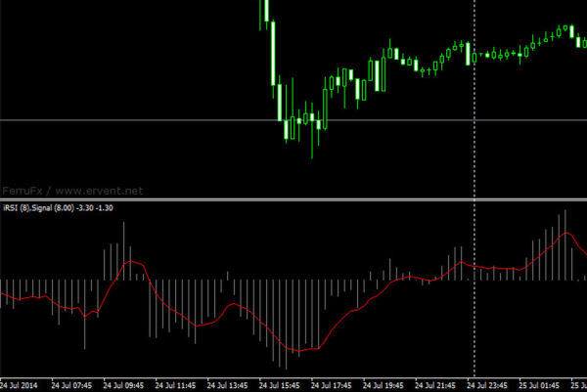Click the '24 Jul 09:45' time axis label

(123, 385)
